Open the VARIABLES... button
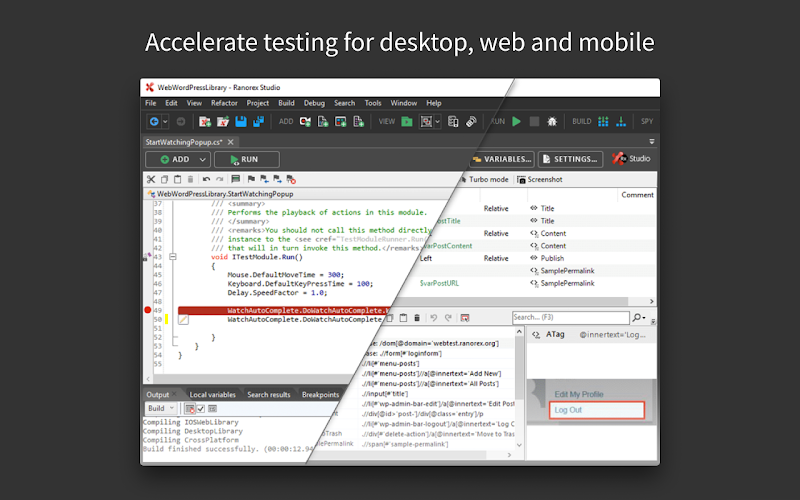Image resolution: width=800 pixels, height=500 pixels. (x=502, y=159)
